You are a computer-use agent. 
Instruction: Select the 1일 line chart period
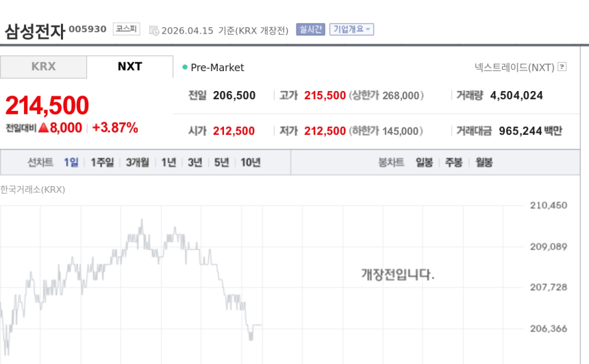click(71, 162)
